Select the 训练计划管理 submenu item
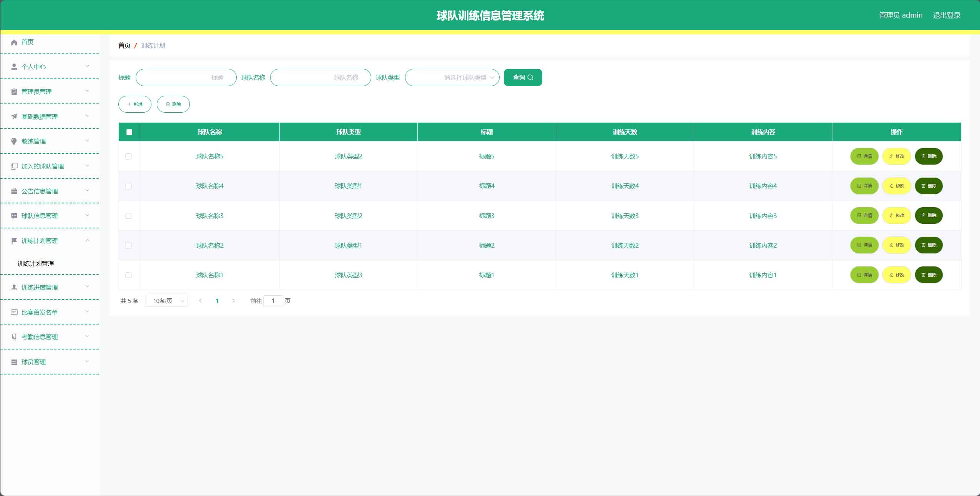This screenshot has height=496, width=980. coord(50,263)
